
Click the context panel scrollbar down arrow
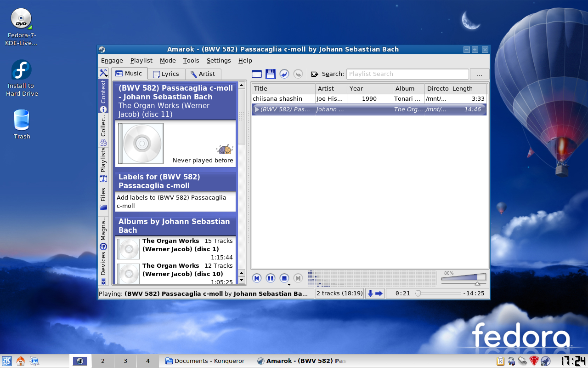click(x=242, y=280)
